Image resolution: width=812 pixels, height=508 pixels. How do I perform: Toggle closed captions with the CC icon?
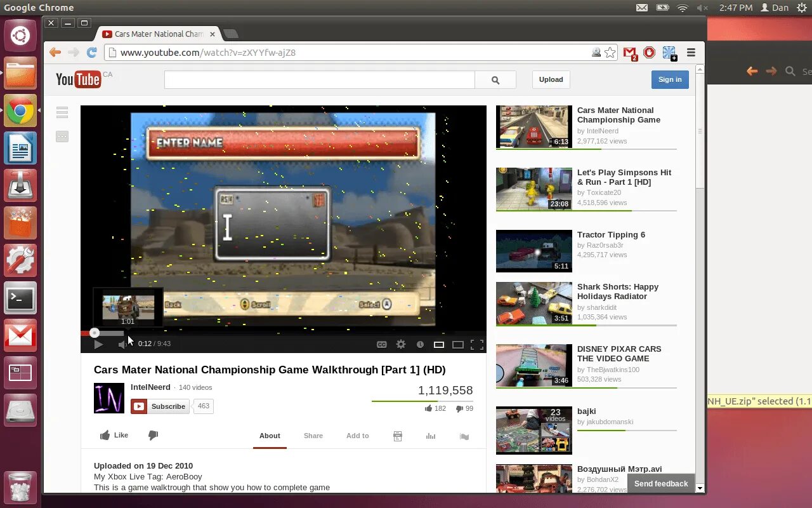(x=382, y=345)
